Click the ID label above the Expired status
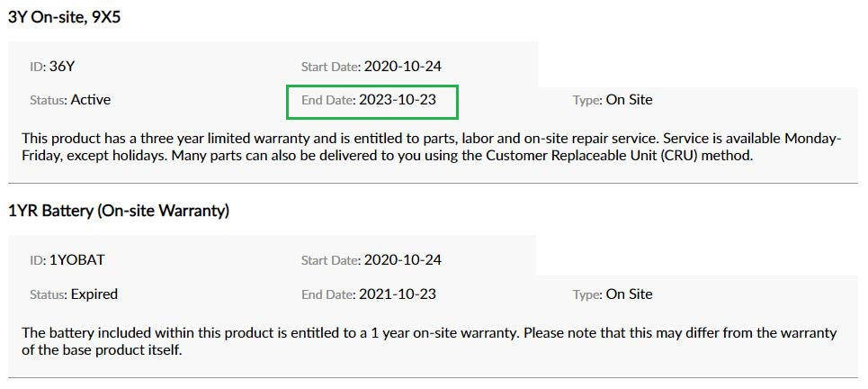 pos(38,260)
